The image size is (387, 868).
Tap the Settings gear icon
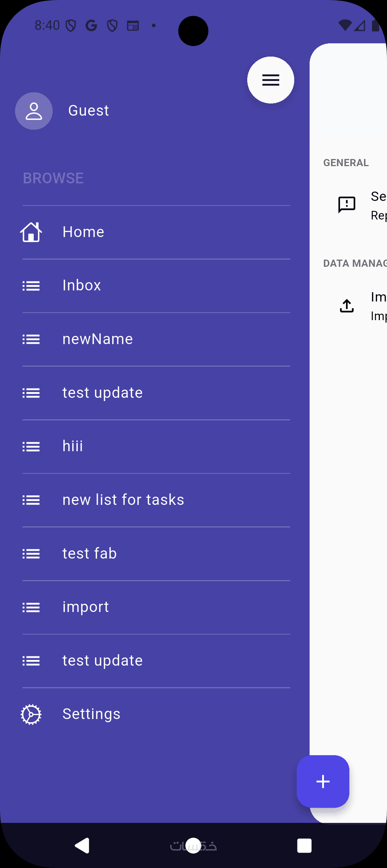31,714
